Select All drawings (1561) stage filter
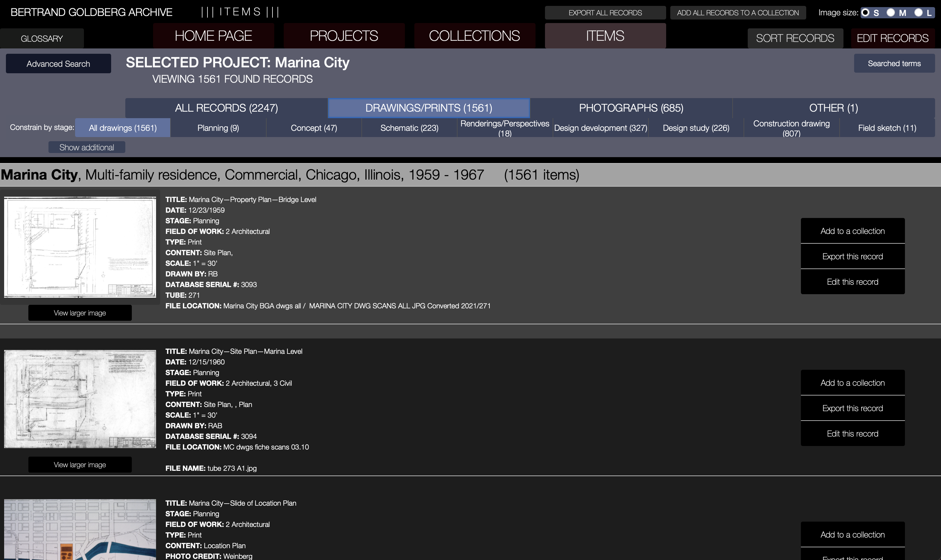The width and height of the screenshot is (941, 560). tap(123, 128)
